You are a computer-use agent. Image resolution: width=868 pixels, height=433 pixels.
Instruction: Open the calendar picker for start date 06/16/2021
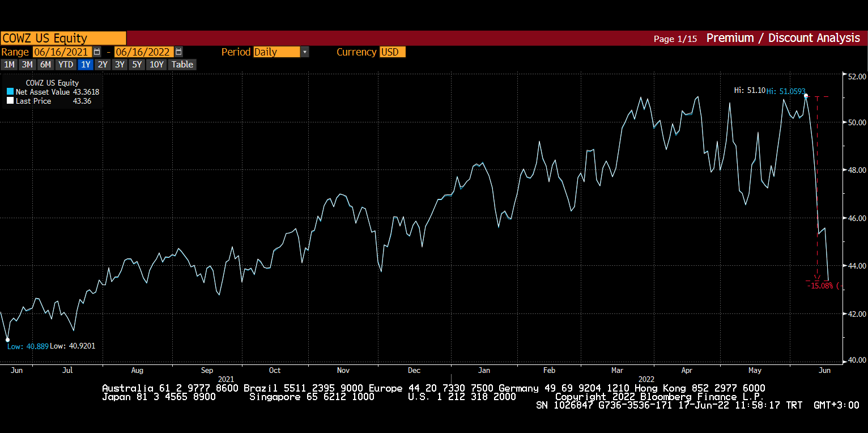coord(97,52)
